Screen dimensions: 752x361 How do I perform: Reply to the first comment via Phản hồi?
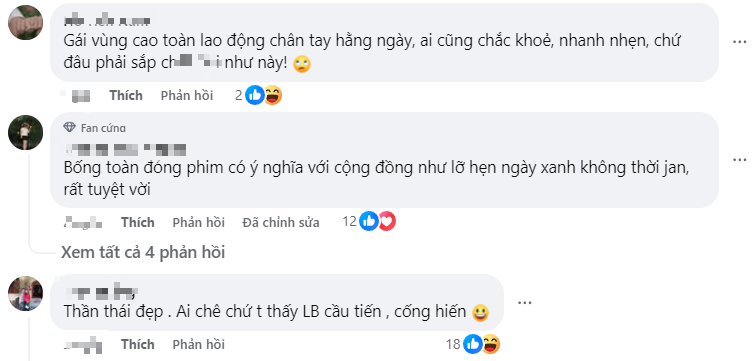[187, 95]
